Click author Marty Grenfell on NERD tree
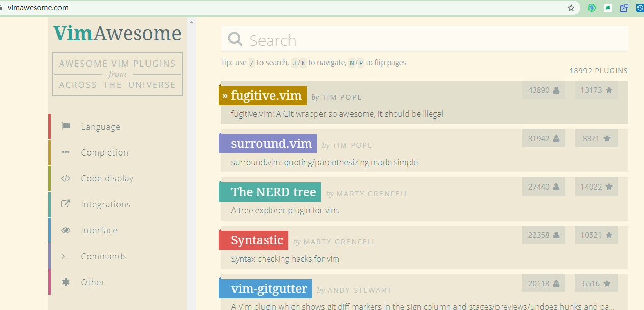Screen dimensions: 644x310 (x=372, y=194)
